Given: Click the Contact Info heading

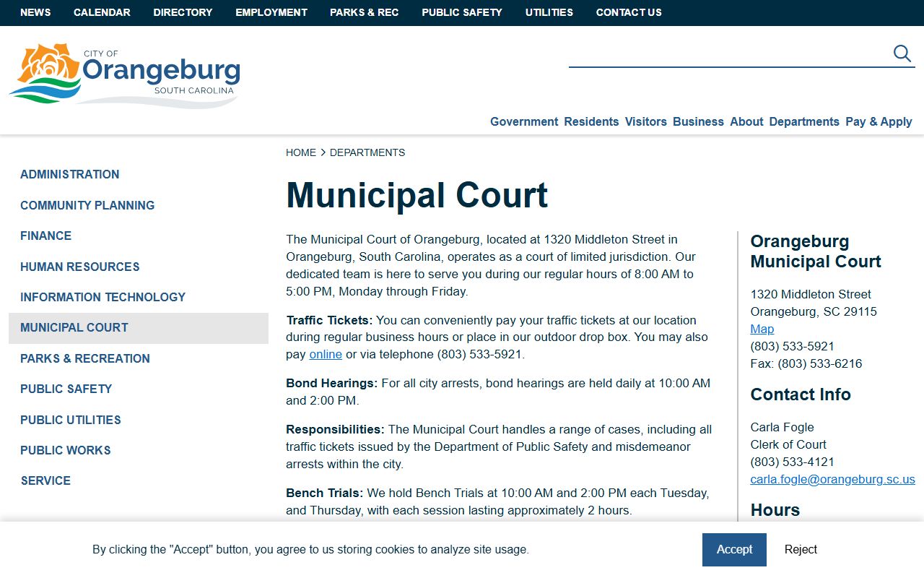Looking at the screenshot, I should (x=801, y=394).
